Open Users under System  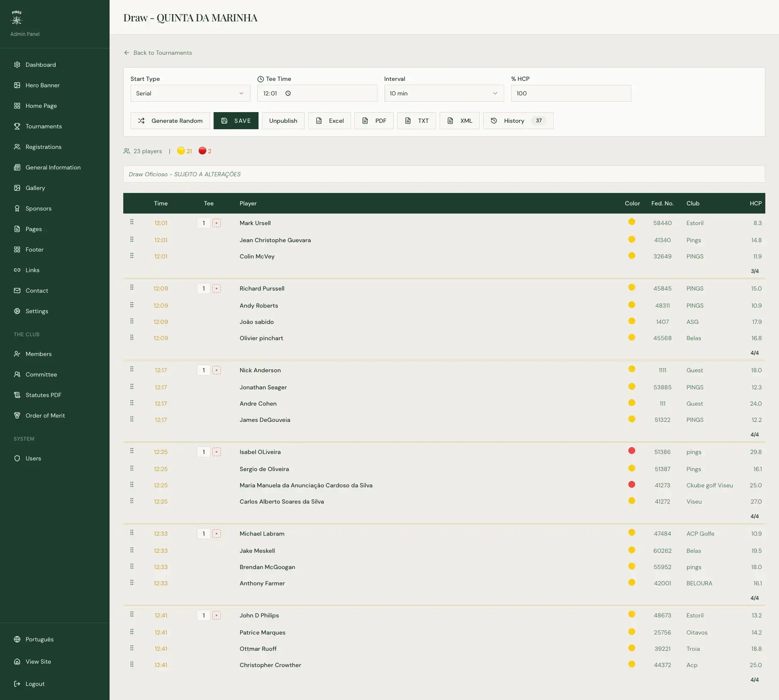[x=55, y=458]
